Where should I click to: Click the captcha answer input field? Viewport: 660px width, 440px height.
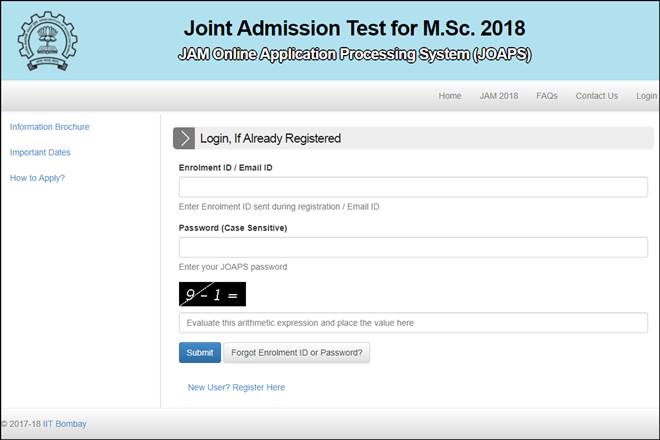pyautogui.click(x=413, y=323)
